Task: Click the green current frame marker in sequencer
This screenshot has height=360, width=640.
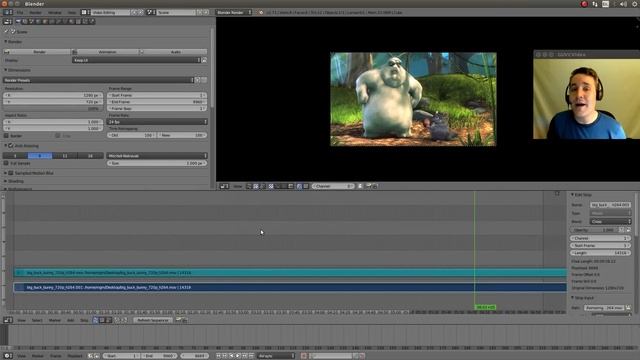Action: tap(485, 307)
